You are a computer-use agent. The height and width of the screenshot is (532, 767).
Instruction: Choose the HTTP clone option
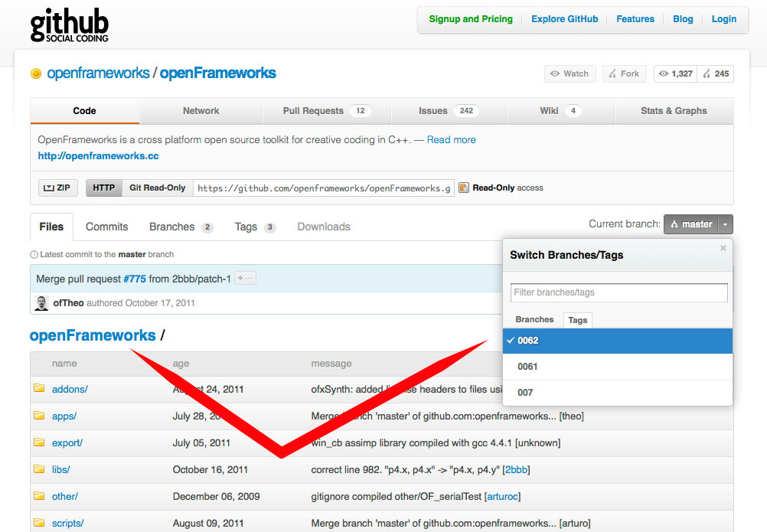click(x=103, y=188)
